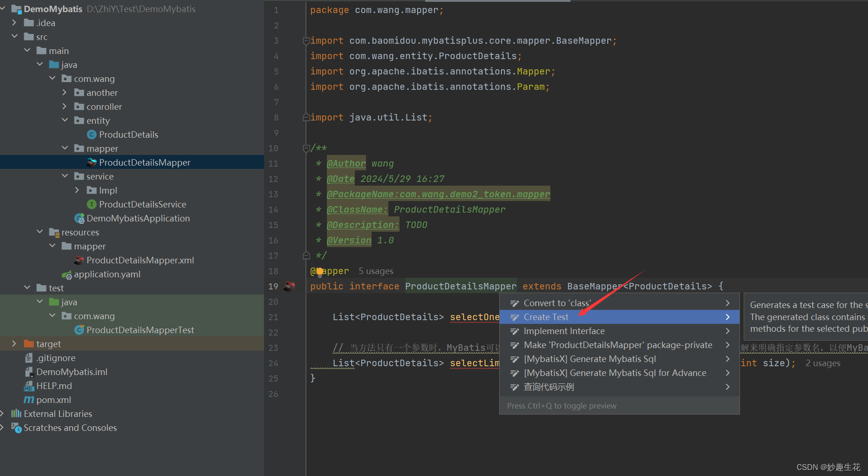Image resolution: width=868 pixels, height=476 pixels.
Task: Click the MybatisX gutter bird icon on line 19
Action: click(289, 286)
